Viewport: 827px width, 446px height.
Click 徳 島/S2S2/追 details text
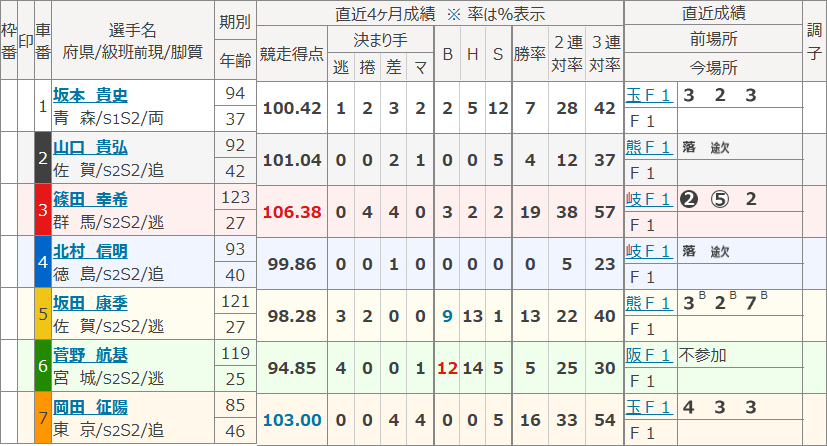(x=109, y=274)
